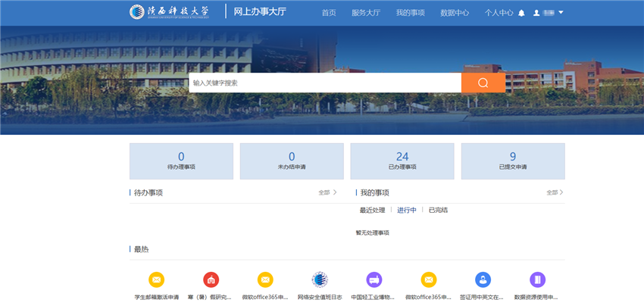Open the 寒(暑)假研究 service icon
Image resolution: width=644 pixels, height=306 pixels.
(211, 279)
